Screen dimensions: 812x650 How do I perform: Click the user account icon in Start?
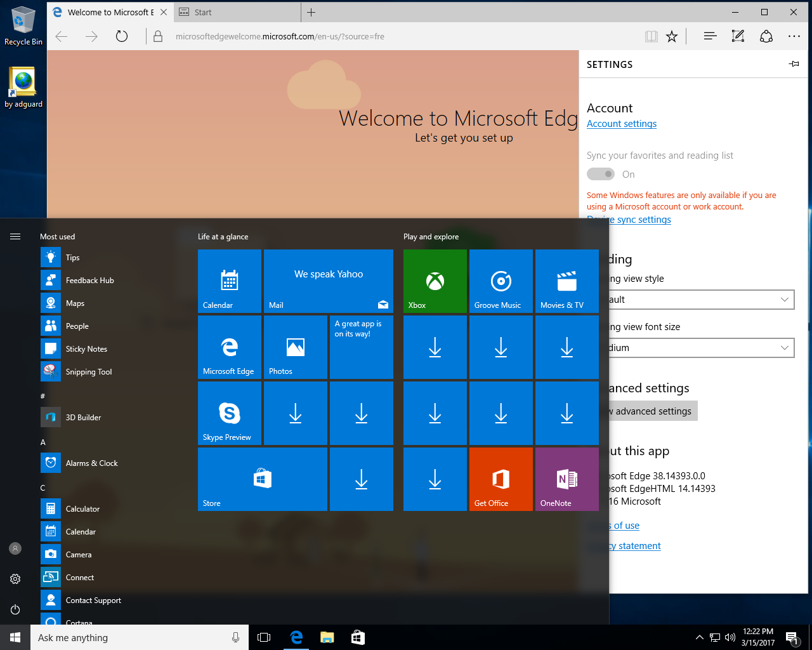(15, 548)
